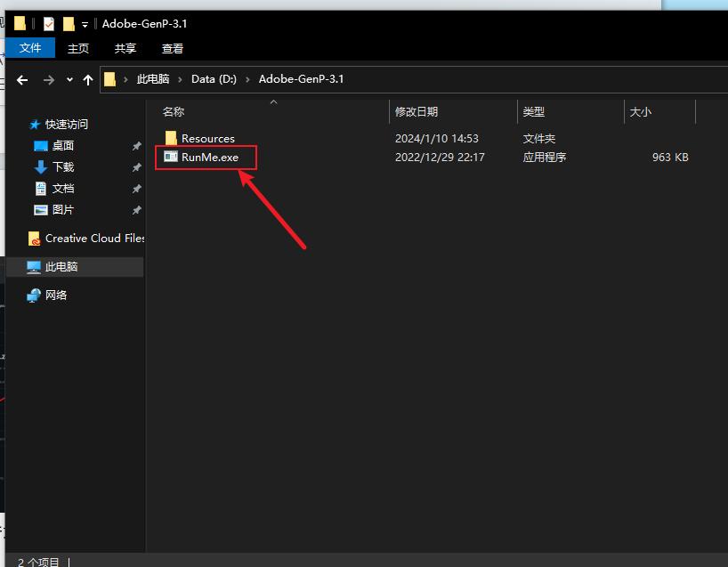Sort files by 名称 column header
The height and width of the screenshot is (567, 728).
tap(174, 112)
